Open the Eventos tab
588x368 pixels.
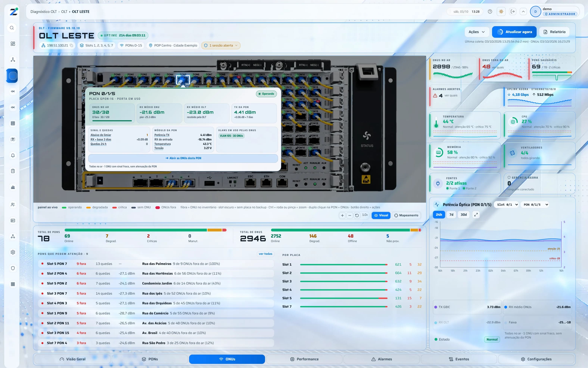(459, 359)
